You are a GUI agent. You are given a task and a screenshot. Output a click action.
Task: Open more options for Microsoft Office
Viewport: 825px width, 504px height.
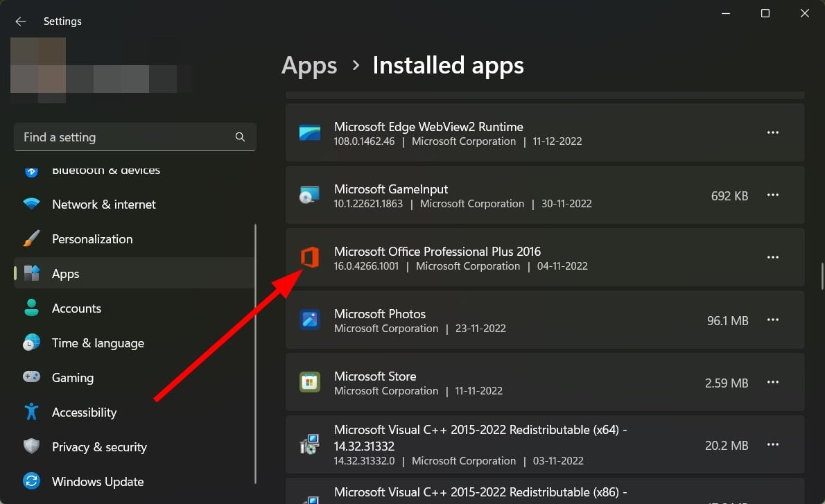tap(773, 258)
